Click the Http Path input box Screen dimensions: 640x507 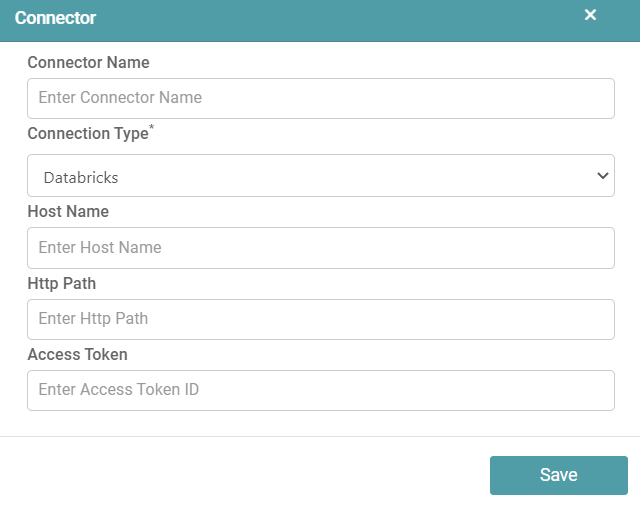320,319
